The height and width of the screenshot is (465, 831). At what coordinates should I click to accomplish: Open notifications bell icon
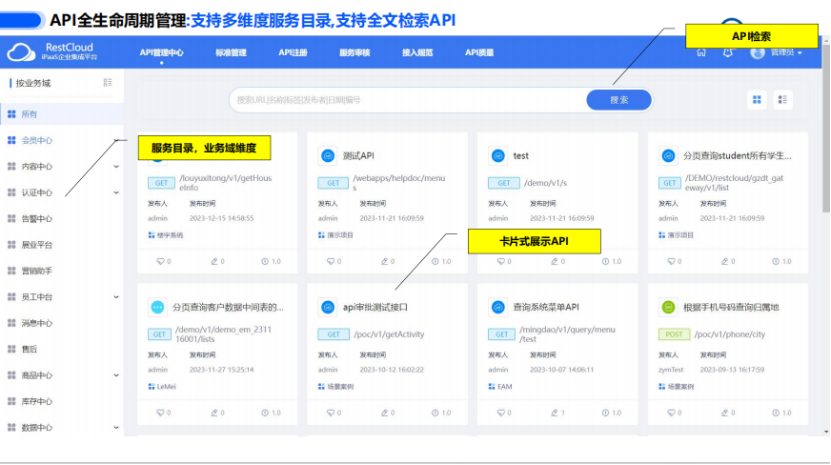pos(727,52)
